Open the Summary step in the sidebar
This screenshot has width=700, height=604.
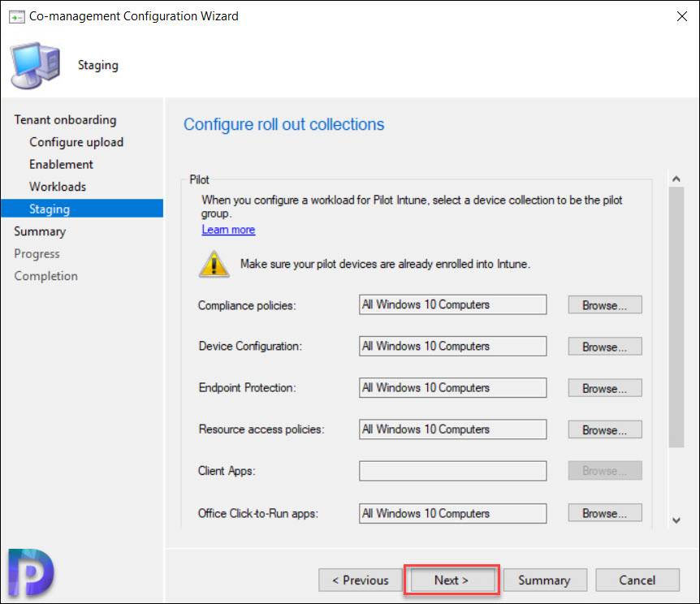(40, 231)
